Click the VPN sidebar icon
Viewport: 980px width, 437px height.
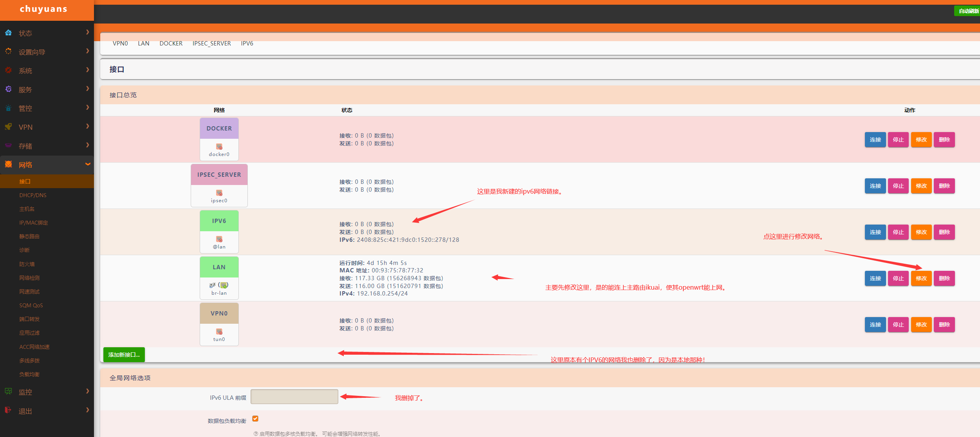tap(8, 127)
